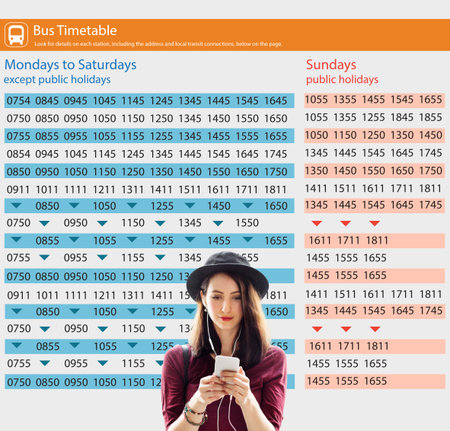Image resolution: width=450 pixels, height=431 pixels.
Task: Pick 1445 in the row starting with 0754
Action: click(219, 101)
